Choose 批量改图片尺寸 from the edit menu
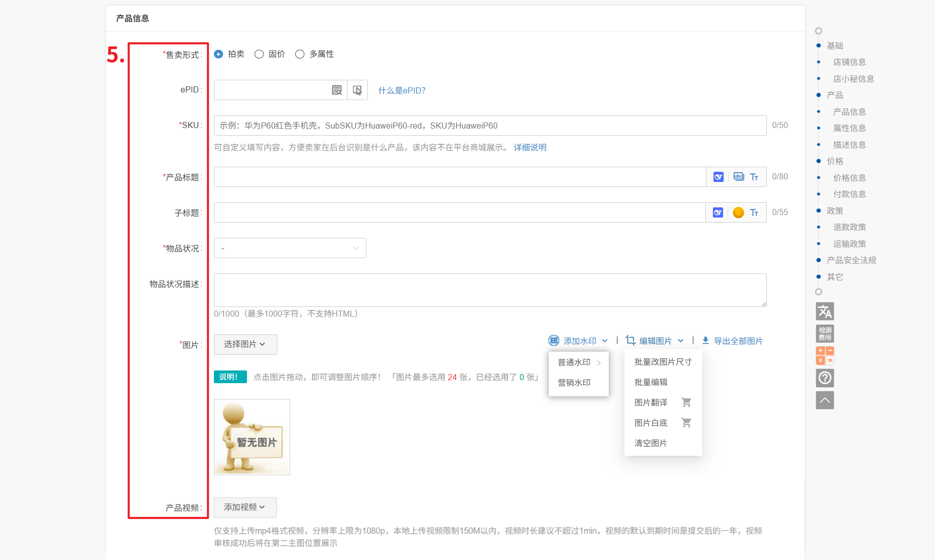This screenshot has height=560, width=935. click(x=663, y=362)
